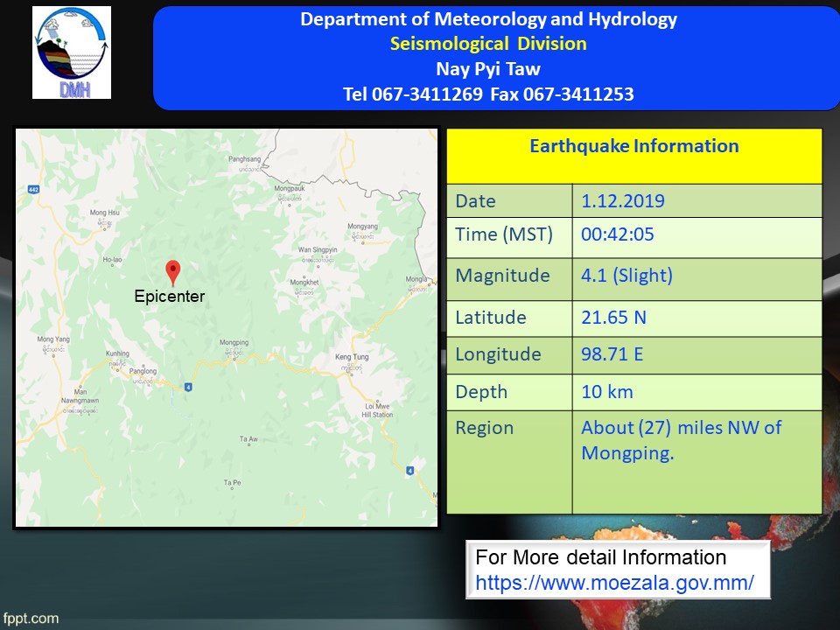Image resolution: width=840 pixels, height=630 pixels.
Task: Open the moezala.gov.mm website link
Action: pyautogui.click(x=614, y=582)
